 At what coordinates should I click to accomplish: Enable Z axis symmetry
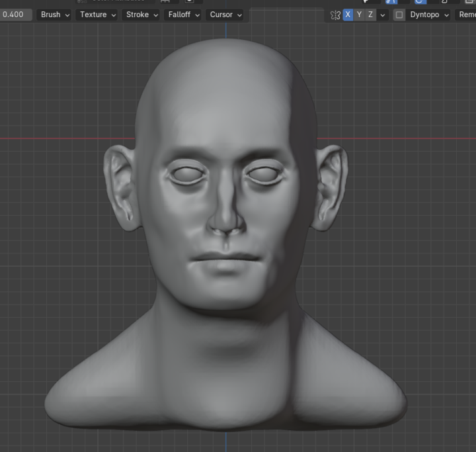click(x=370, y=15)
